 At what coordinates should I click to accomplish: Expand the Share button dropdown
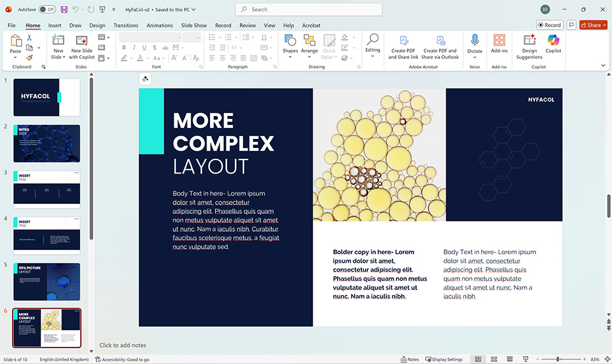(604, 25)
